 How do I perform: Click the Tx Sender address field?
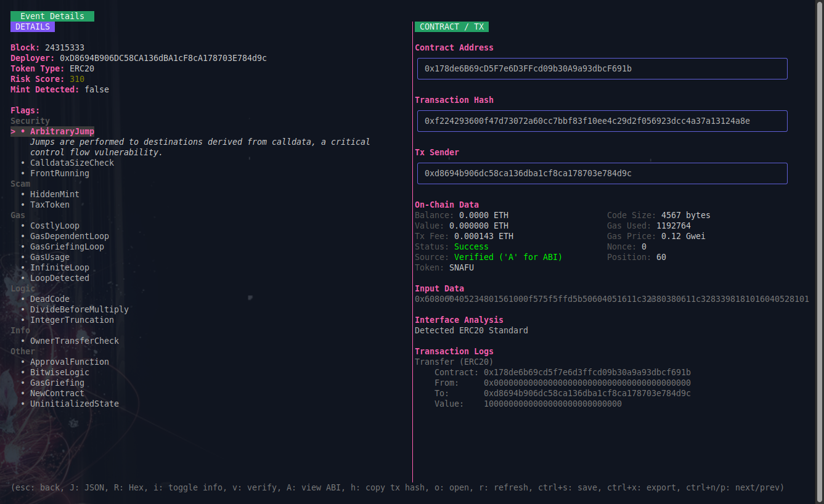(x=602, y=173)
